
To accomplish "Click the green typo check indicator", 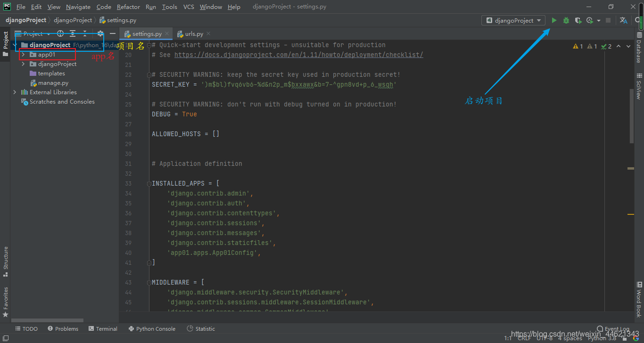I will (606, 46).
